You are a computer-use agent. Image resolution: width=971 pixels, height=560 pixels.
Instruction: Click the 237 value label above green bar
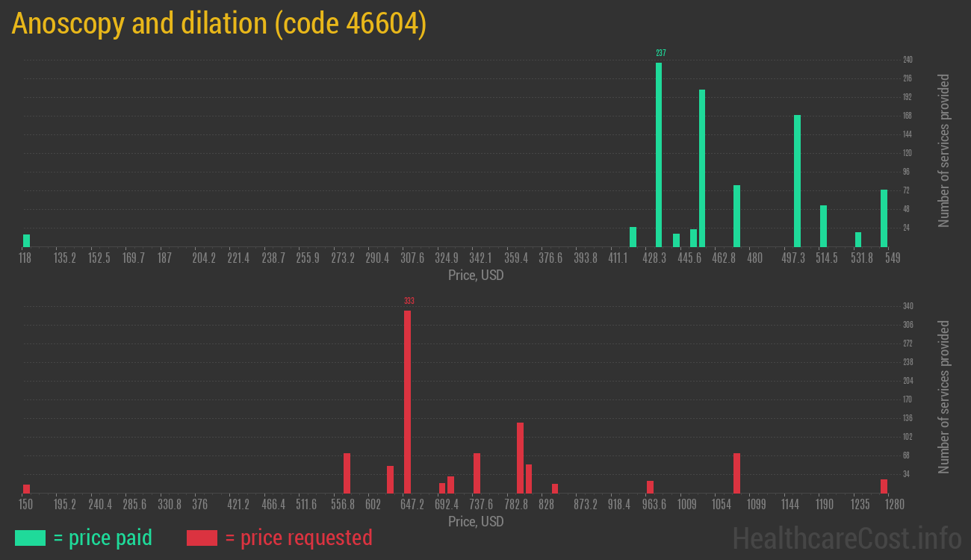(x=661, y=53)
